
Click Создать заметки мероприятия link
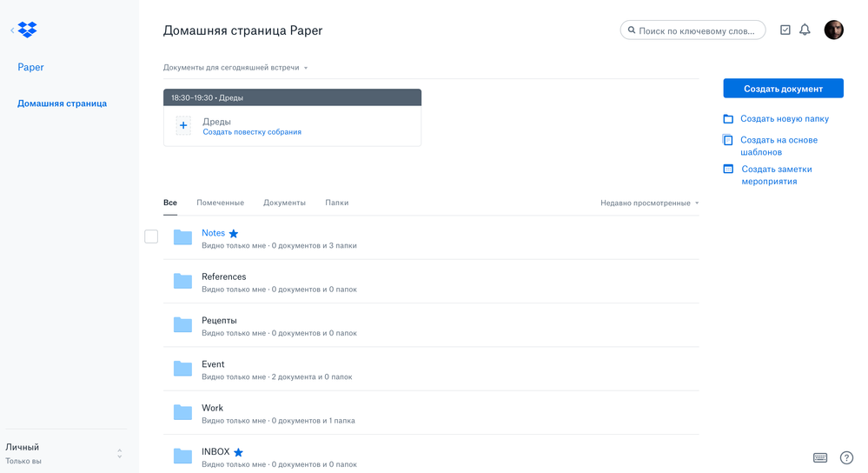(777, 175)
